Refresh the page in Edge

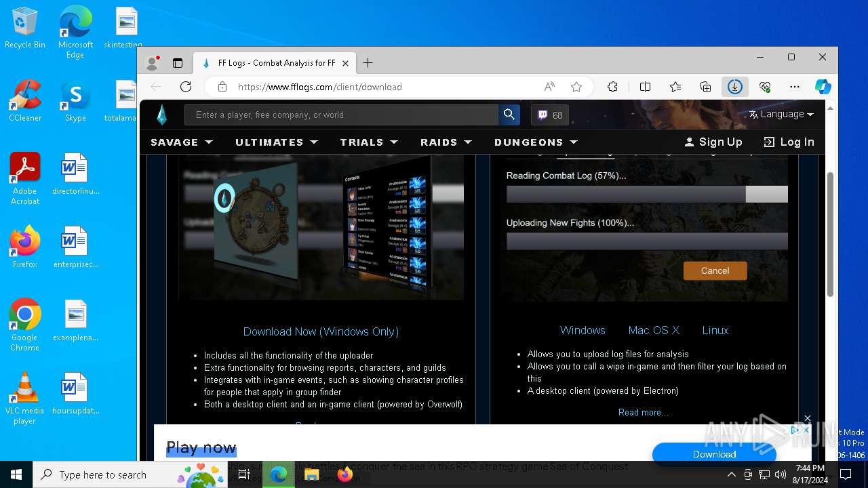coord(186,87)
